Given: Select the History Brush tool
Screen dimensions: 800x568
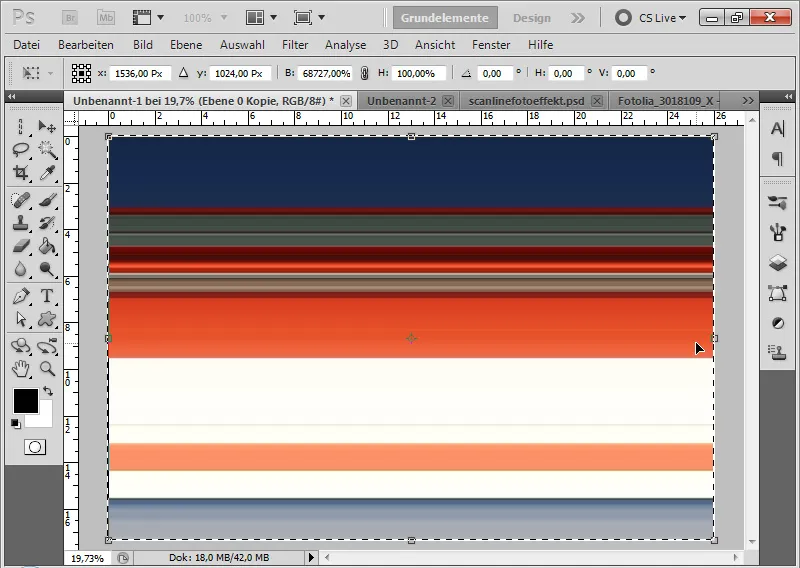Looking at the screenshot, I should click(47, 223).
